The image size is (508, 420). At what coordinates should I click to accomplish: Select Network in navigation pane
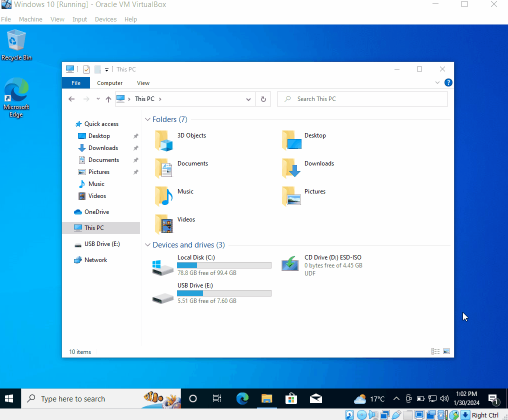point(95,259)
